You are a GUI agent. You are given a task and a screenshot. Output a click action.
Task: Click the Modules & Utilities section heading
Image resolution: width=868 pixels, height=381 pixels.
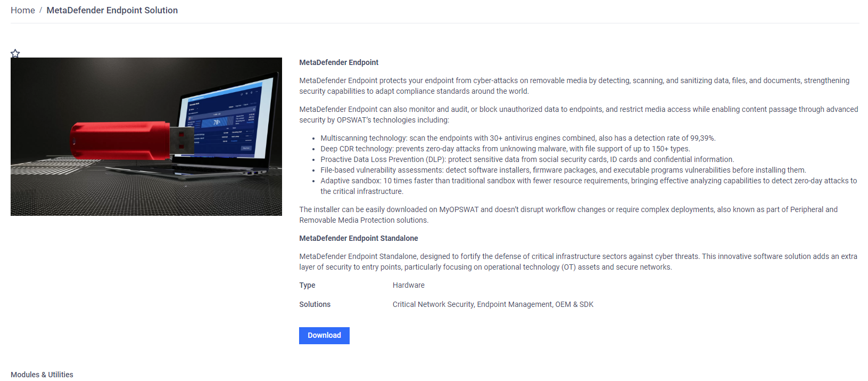click(42, 375)
